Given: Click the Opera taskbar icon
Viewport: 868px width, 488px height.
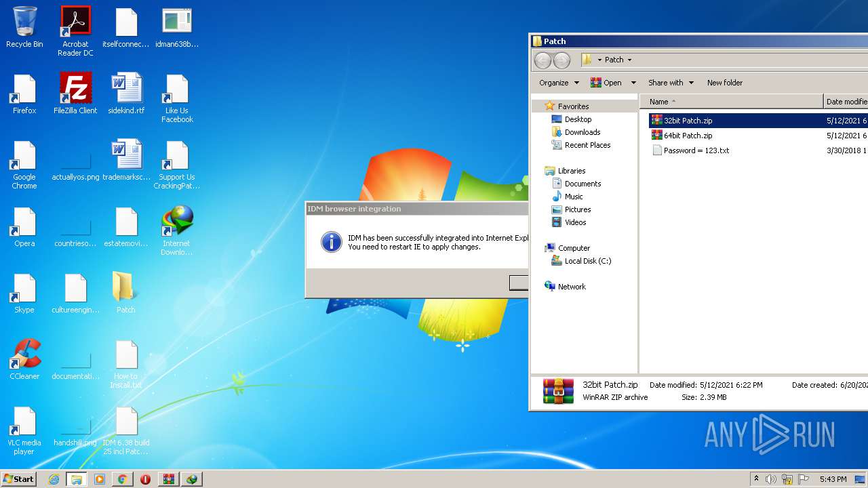Looking at the screenshot, I should (145, 479).
